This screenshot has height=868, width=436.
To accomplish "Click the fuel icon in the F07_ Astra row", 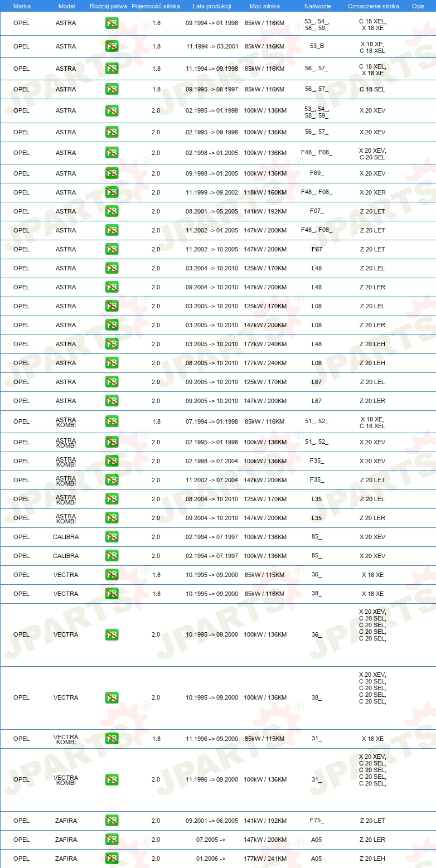I will click(x=112, y=211).
